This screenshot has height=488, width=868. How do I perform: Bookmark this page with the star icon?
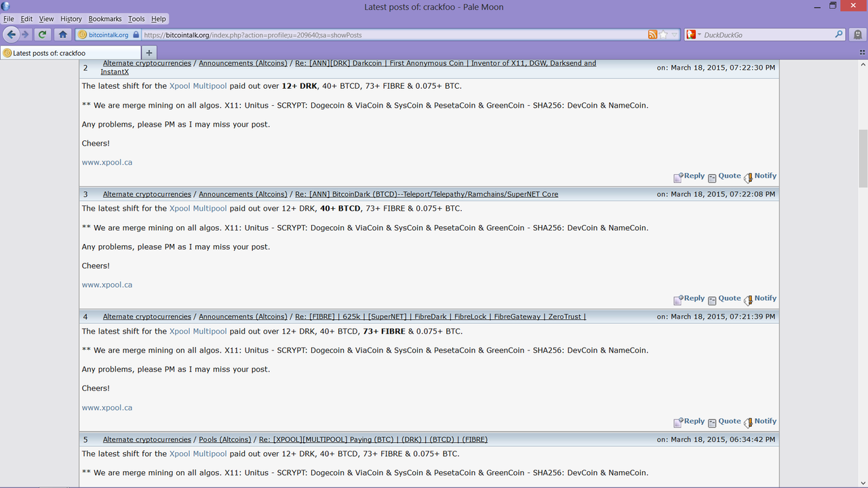pos(664,35)
